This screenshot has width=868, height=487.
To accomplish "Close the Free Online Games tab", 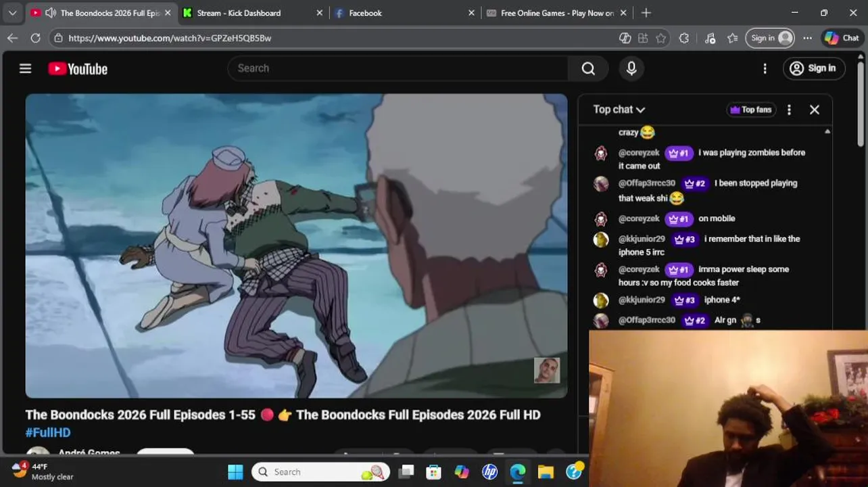I will pos(623,13).
